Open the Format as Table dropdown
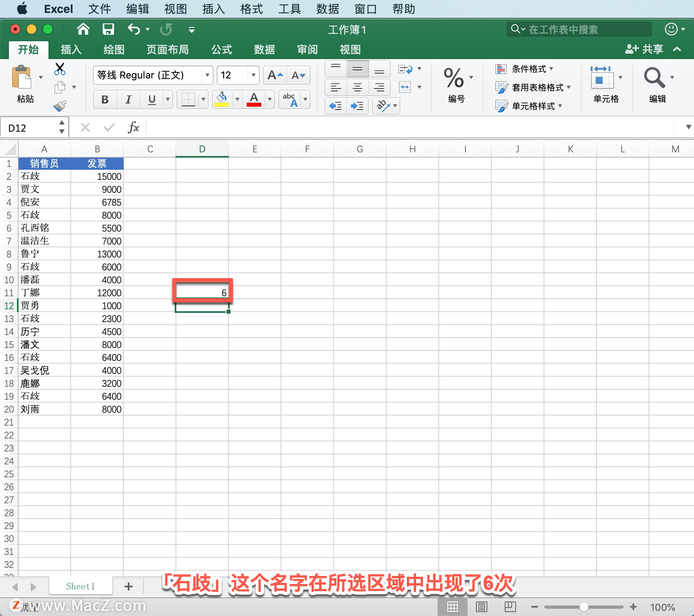The height and width of the screenshot is (616, 694). coord(533,87)
